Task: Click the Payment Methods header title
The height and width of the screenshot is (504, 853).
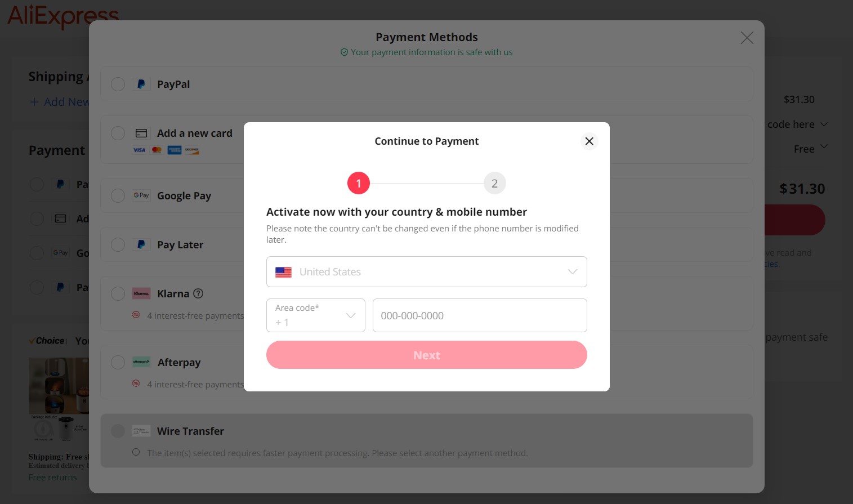Action: click(426, 37)
